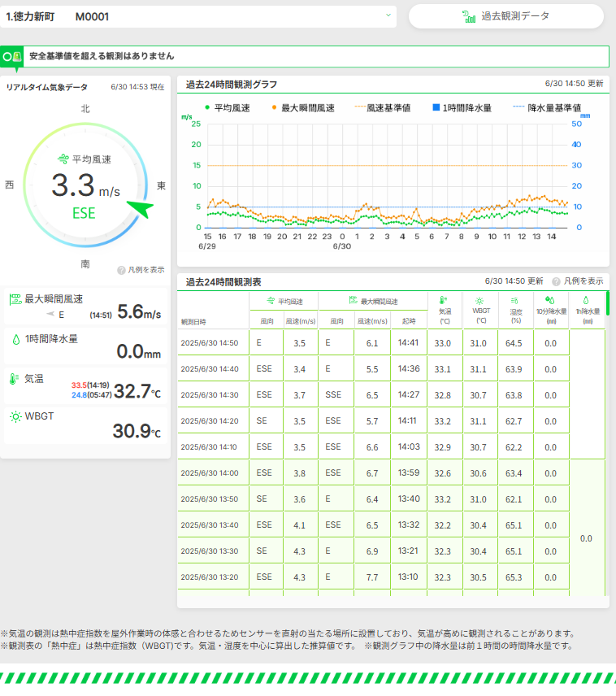616x696 pixels.
Task: Click the question mark icon beside the compass legend
Action: tap(121, 270)
